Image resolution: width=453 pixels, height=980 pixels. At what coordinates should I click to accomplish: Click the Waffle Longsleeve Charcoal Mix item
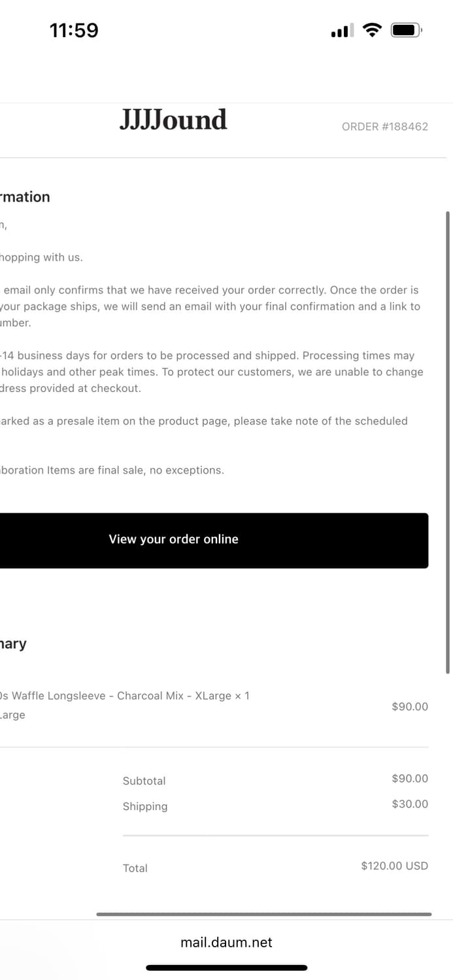[124, 696]
